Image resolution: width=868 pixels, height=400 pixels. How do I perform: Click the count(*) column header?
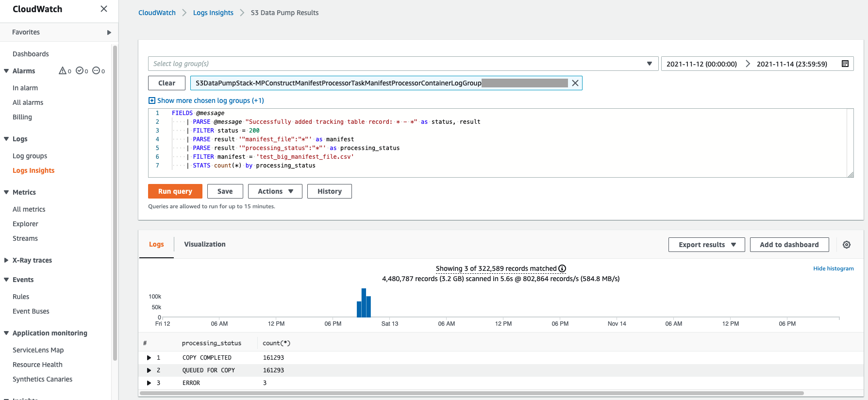tap(276, 343)
